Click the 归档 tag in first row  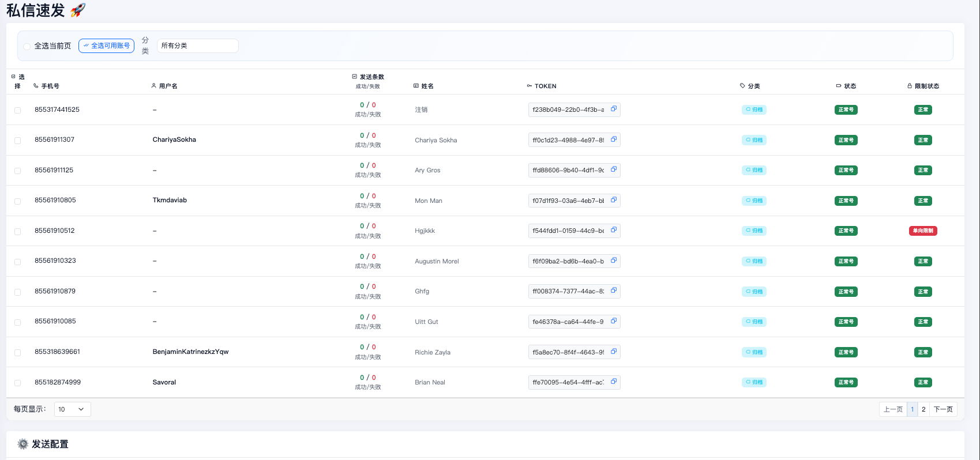coord(754,110)
